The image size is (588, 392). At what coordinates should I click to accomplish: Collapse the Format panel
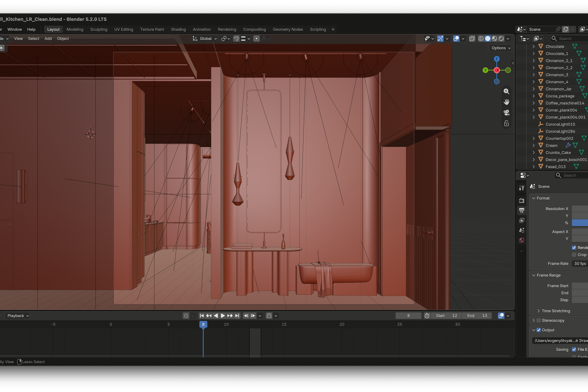coord(534,198)
